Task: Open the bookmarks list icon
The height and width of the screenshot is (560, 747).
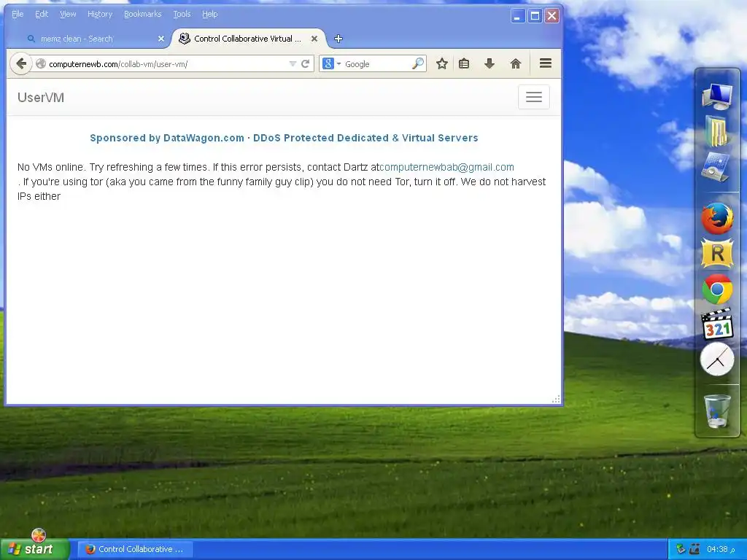Action: 464,64
